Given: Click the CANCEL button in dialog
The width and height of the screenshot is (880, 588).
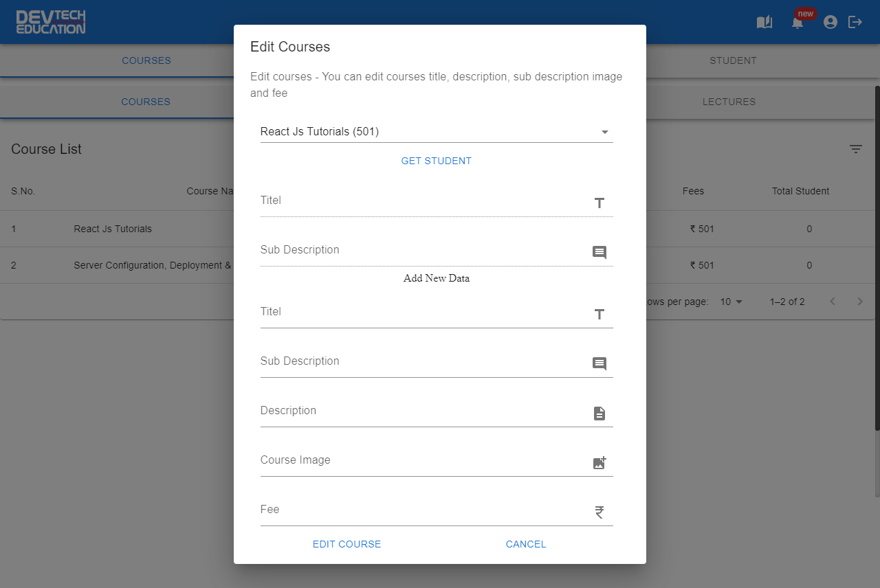Looking at the screenshot, I should click(x=526, y=544).
